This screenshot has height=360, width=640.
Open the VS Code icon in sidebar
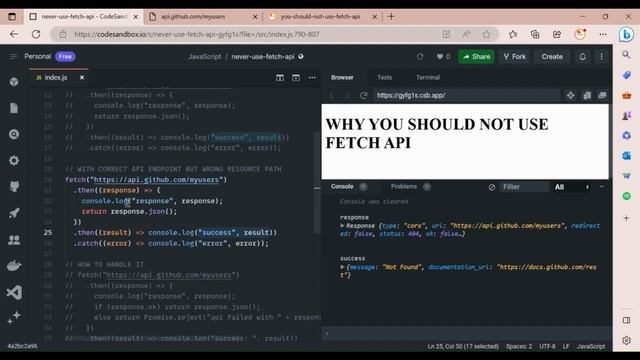click(14, 292)
